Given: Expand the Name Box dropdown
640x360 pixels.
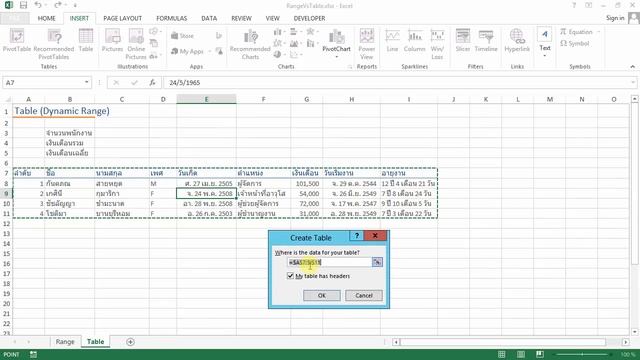Looking at the screenshot, I should [x=87, y=82].
